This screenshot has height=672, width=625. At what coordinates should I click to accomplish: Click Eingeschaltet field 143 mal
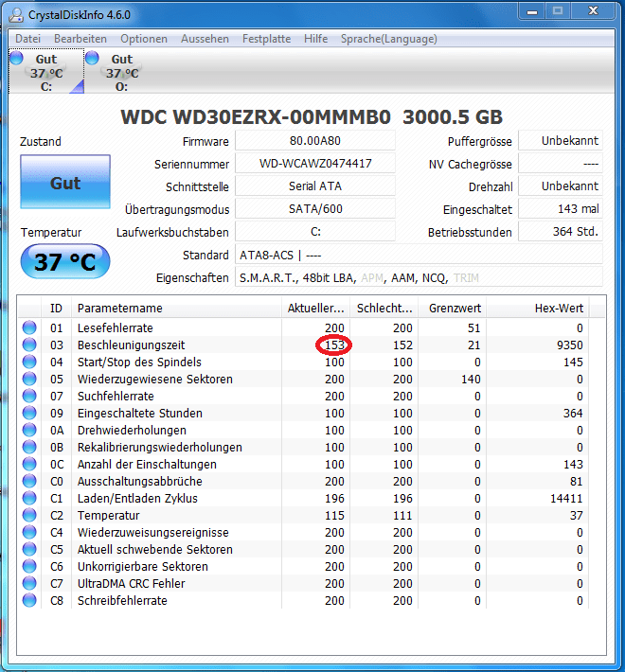561,209
